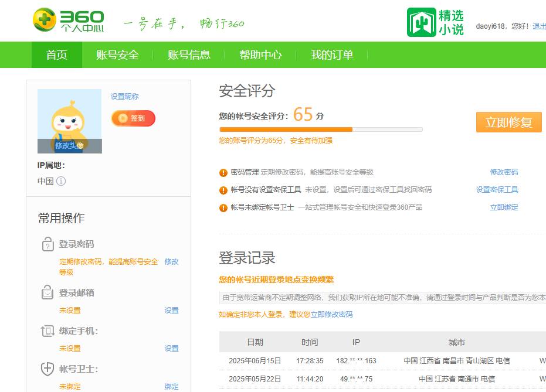The width and height of the screenshot is (546, 392).
Task: Click the 修改密码 link
Action: (504, 172)
